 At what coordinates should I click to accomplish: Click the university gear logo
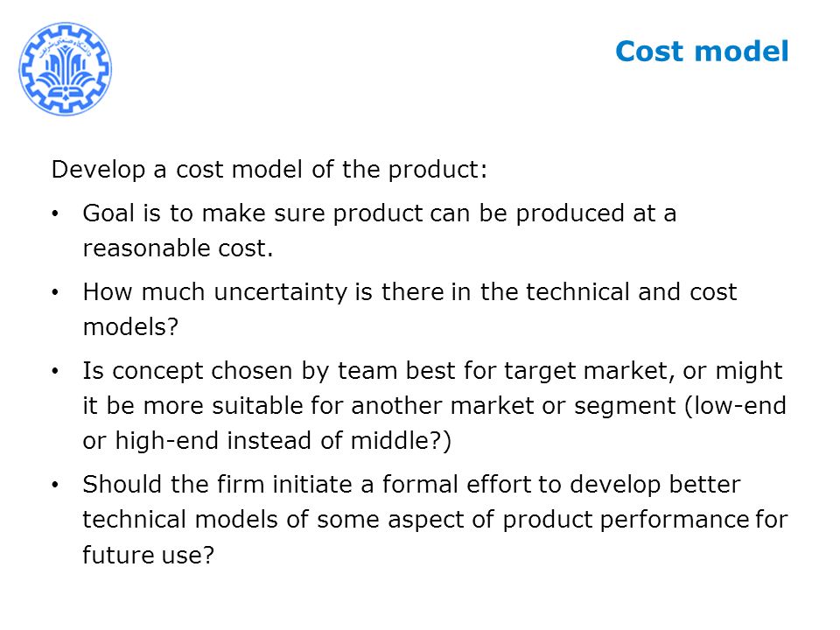pyautogui.click(x=66, y=68)
